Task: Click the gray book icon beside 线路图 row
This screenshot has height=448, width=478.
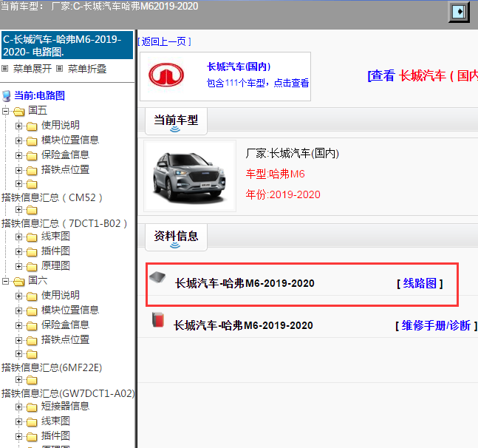Action: pyautogui.click(x=157, y=277)
